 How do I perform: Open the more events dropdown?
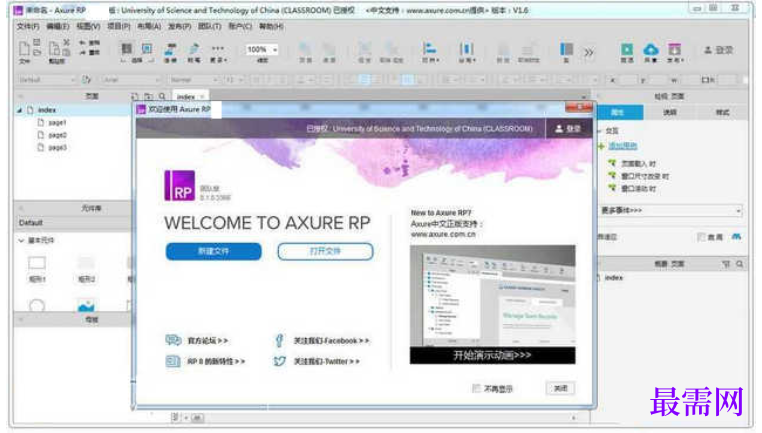tap(671, 210)
